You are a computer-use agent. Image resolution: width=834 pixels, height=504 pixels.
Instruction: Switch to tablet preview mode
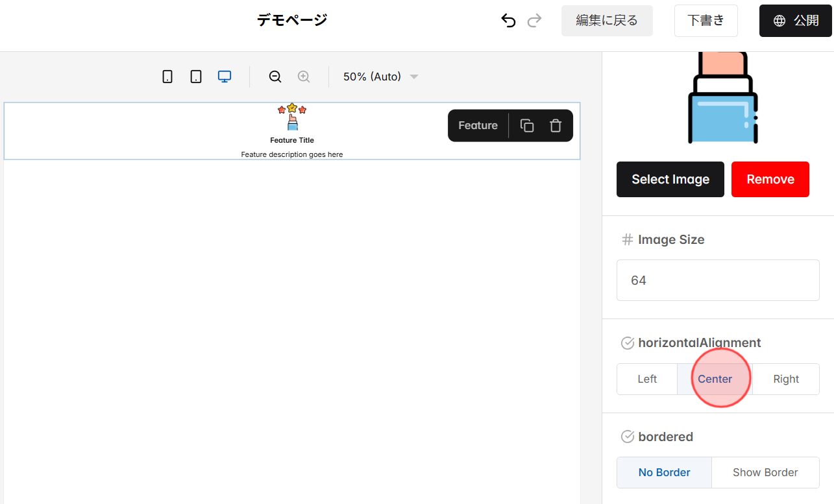195,76
